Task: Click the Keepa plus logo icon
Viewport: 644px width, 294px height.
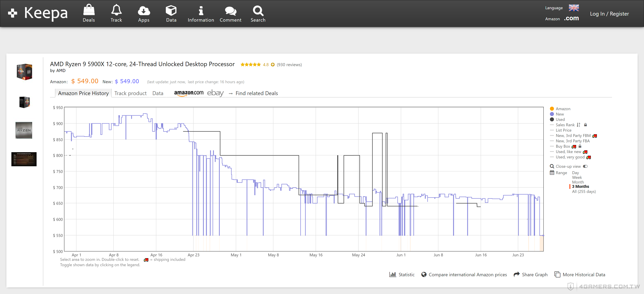Action: point(13,13)
